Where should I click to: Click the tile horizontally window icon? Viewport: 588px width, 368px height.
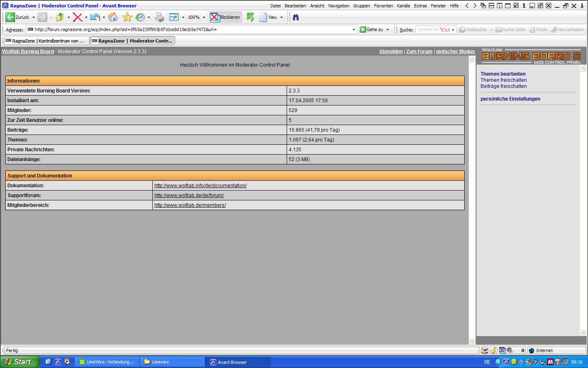point(492,6)
